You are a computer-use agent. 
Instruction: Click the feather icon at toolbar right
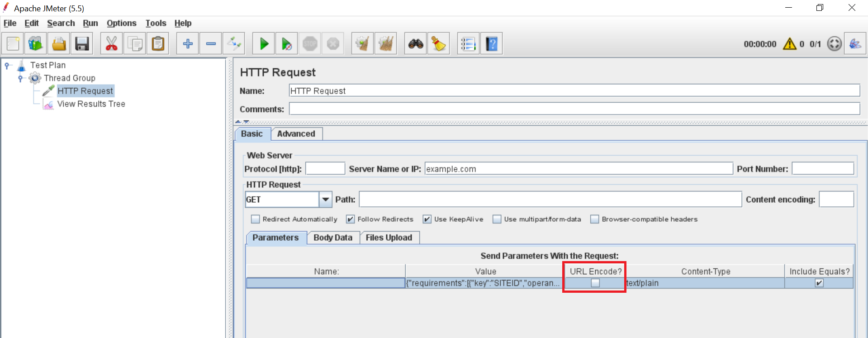(x=855, y=44)
